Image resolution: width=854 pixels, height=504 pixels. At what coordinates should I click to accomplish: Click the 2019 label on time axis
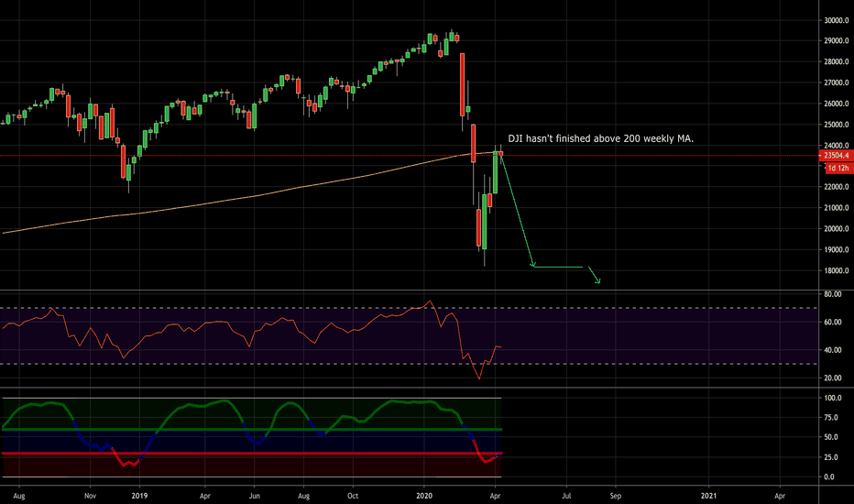[x=140, y=496]
